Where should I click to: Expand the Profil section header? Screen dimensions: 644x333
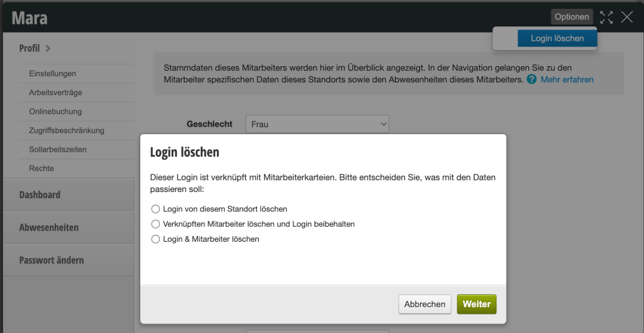click(x=30, y=48)
